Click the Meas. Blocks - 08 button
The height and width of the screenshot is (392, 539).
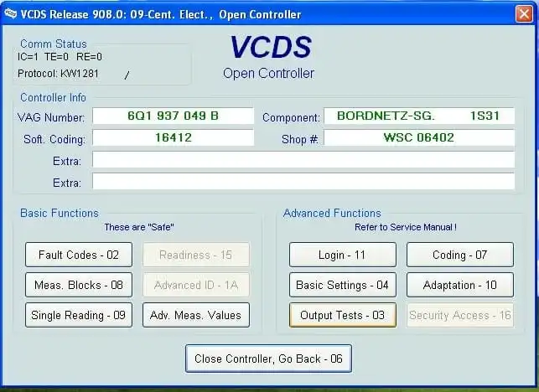pyautogui.click(x=79, y=285)
